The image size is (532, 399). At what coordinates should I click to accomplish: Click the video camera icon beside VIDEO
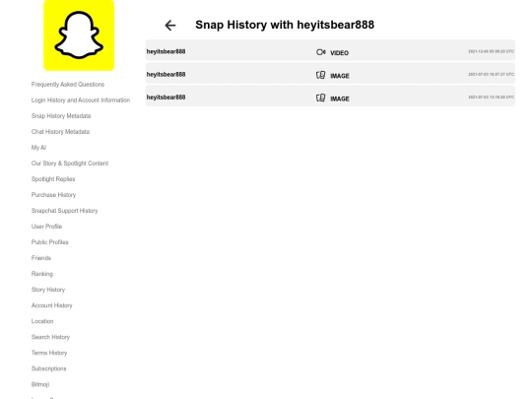point(320,52)
